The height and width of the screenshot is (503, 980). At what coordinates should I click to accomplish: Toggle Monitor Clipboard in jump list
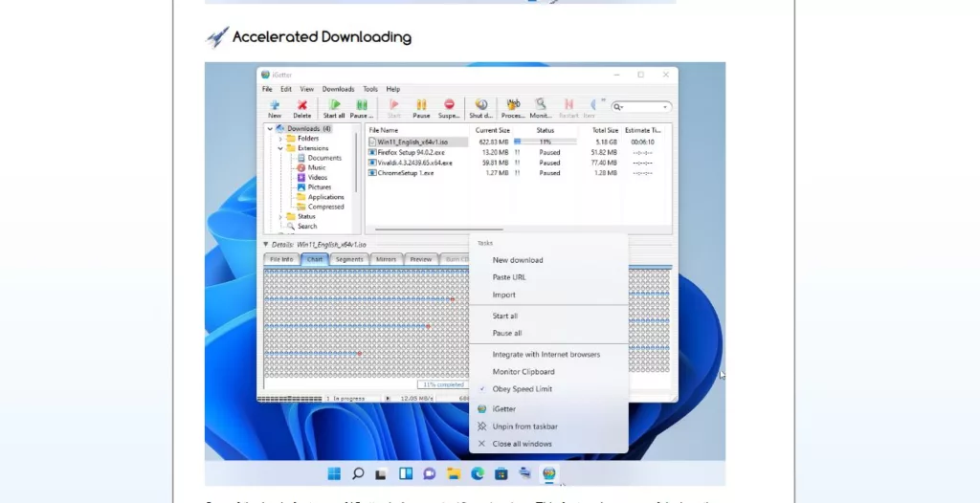point(523,371)
